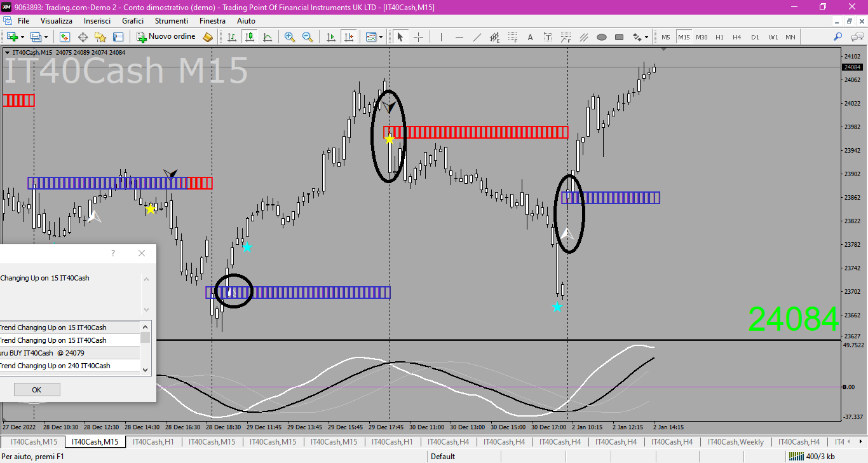Open the Inserisci menu
868x463 pixels.
97,21
